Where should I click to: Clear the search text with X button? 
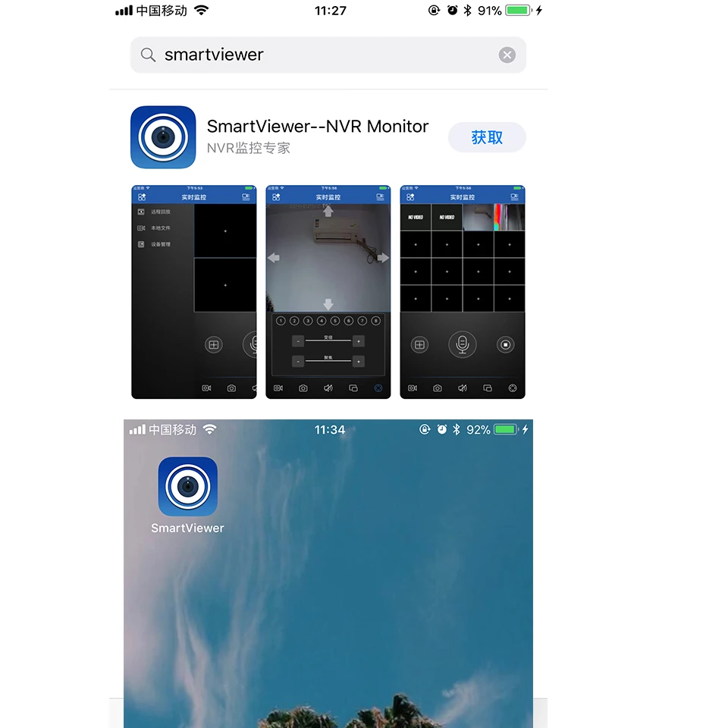point(507,55)
